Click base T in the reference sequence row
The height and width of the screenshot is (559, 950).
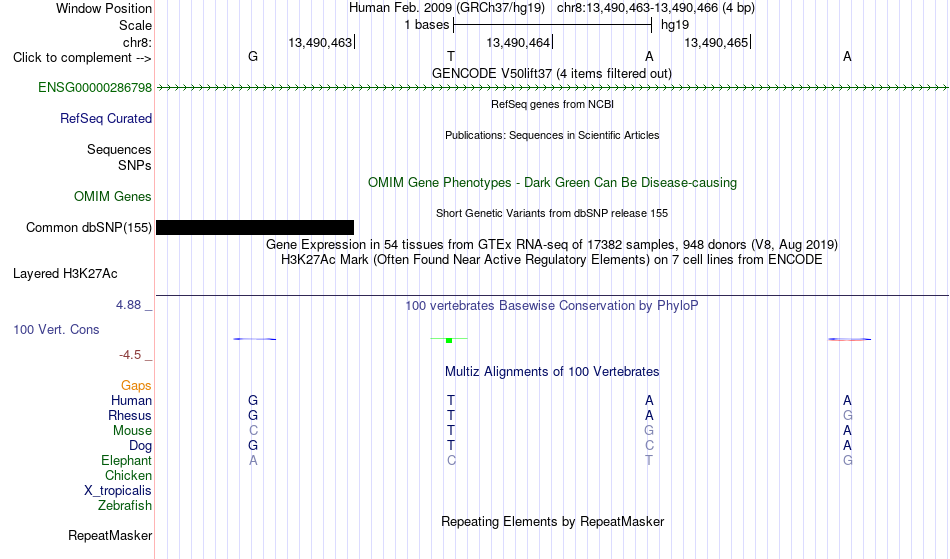point(451,56)
